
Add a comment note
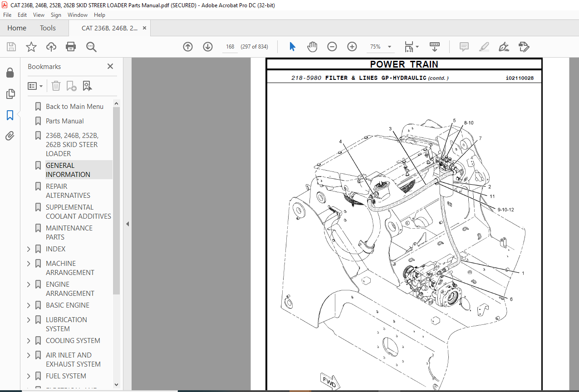point(464,47)
